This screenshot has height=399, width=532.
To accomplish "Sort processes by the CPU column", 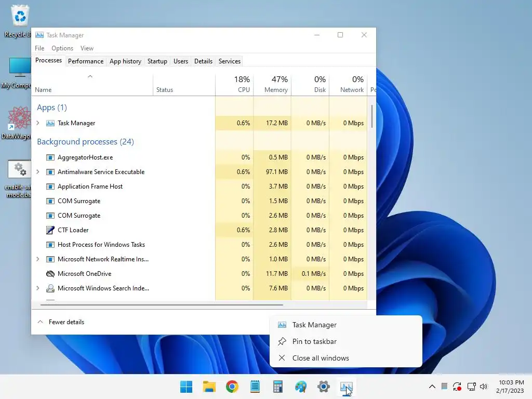I will point(234,85).
